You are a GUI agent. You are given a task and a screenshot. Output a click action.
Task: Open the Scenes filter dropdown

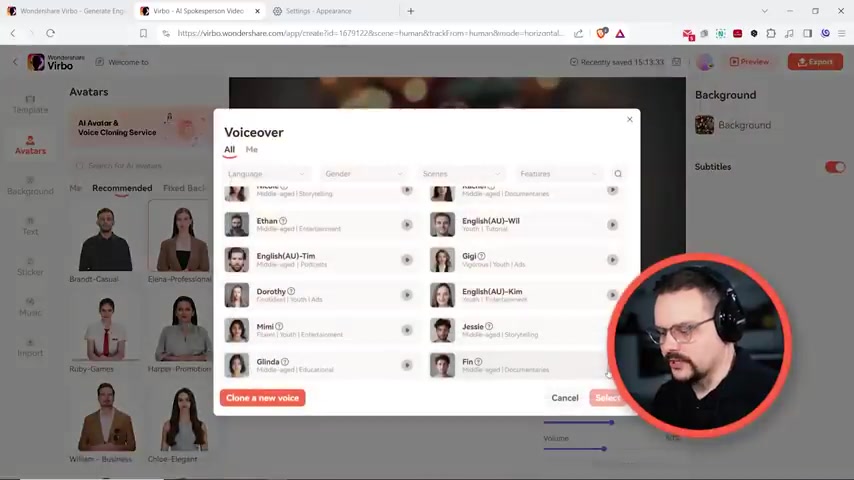pyautogui.click(x=461, y=174)
